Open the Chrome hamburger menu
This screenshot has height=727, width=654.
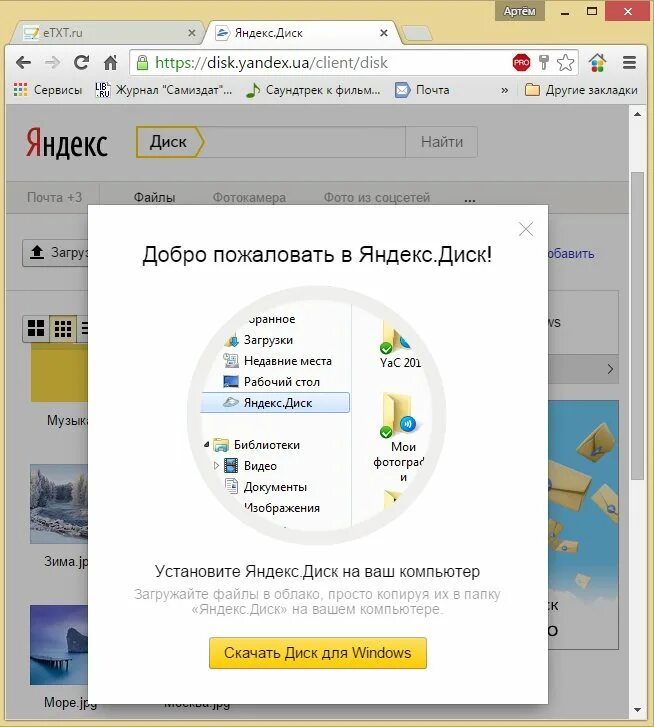(x=629, y=62)
